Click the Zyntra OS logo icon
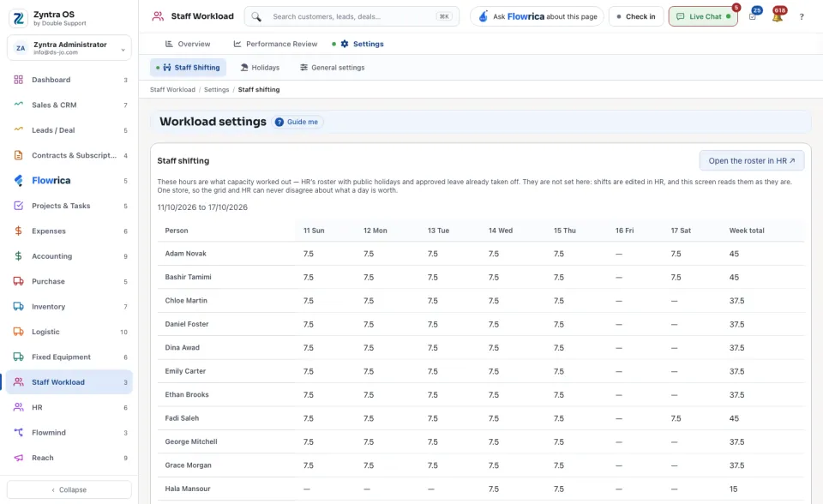 tap(18, 18)
